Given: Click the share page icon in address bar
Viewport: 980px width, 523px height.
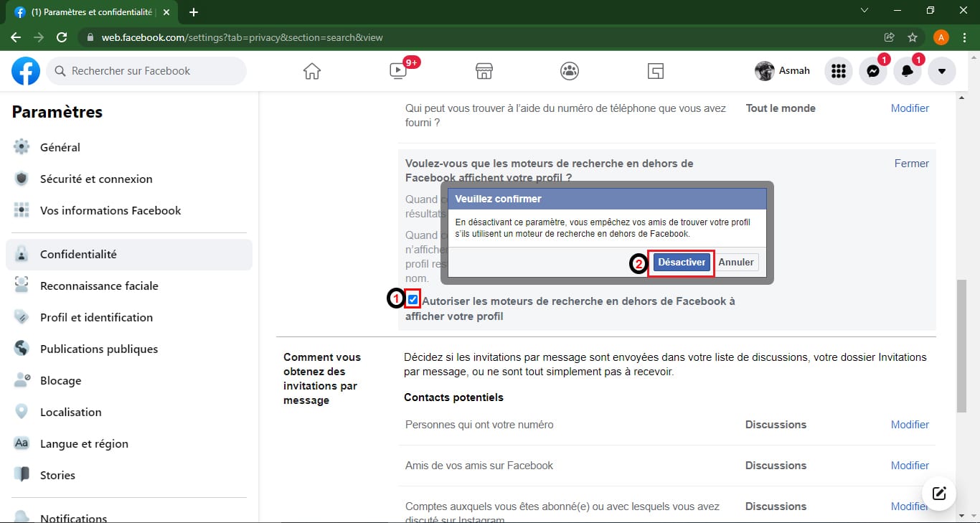Looking at the screenshot, I should [x=890, y=37].
